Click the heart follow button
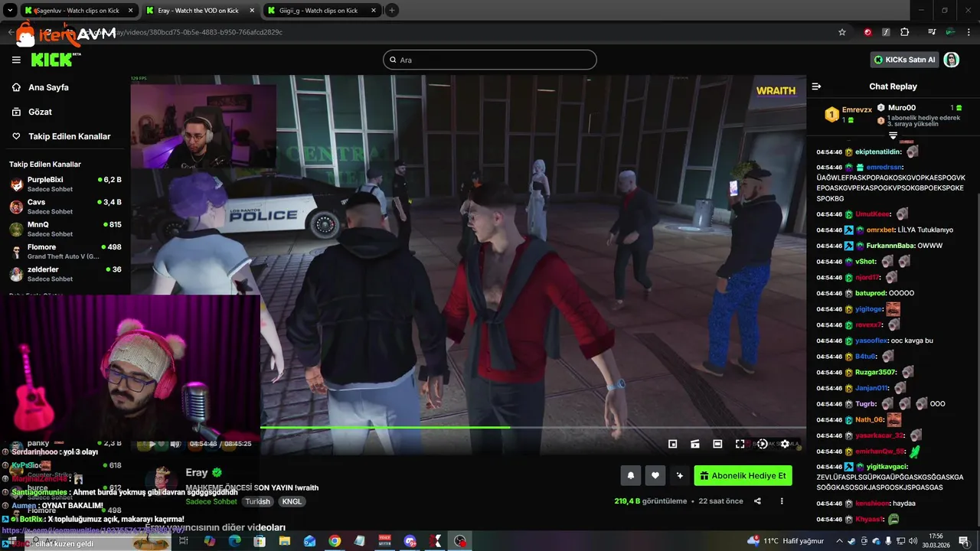 click(655, 475)
